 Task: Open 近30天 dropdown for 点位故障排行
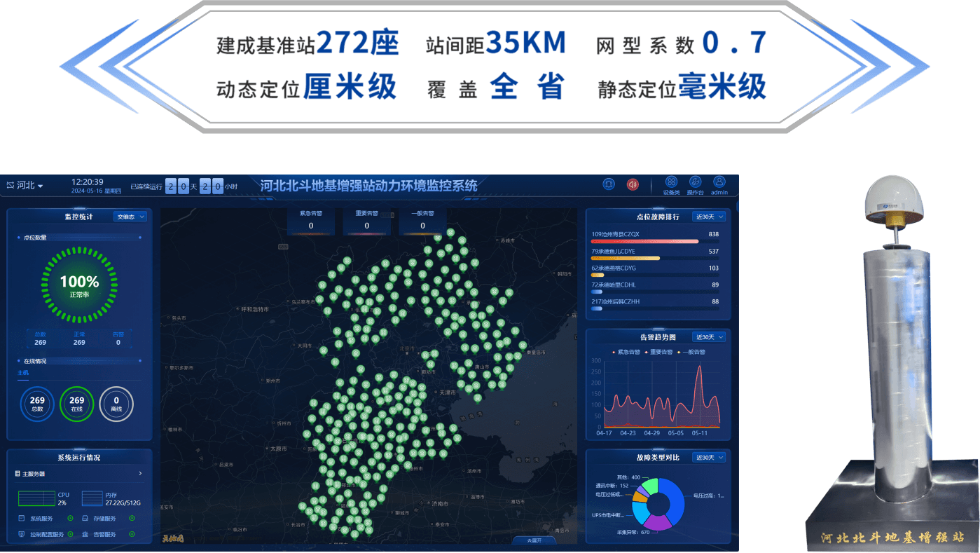[x=709, y=217]
